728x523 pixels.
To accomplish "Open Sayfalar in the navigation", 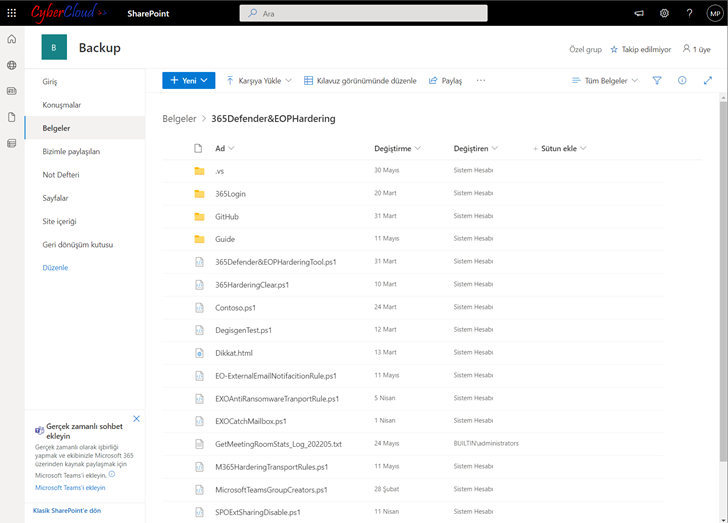I will (x=55, y=197).
